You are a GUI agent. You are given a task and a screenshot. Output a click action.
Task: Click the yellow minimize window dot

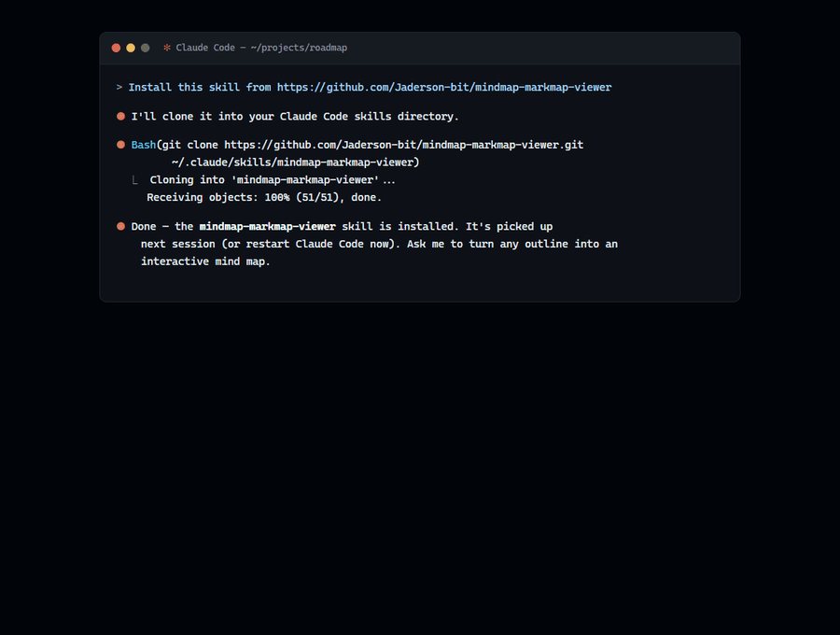[130, 48]
